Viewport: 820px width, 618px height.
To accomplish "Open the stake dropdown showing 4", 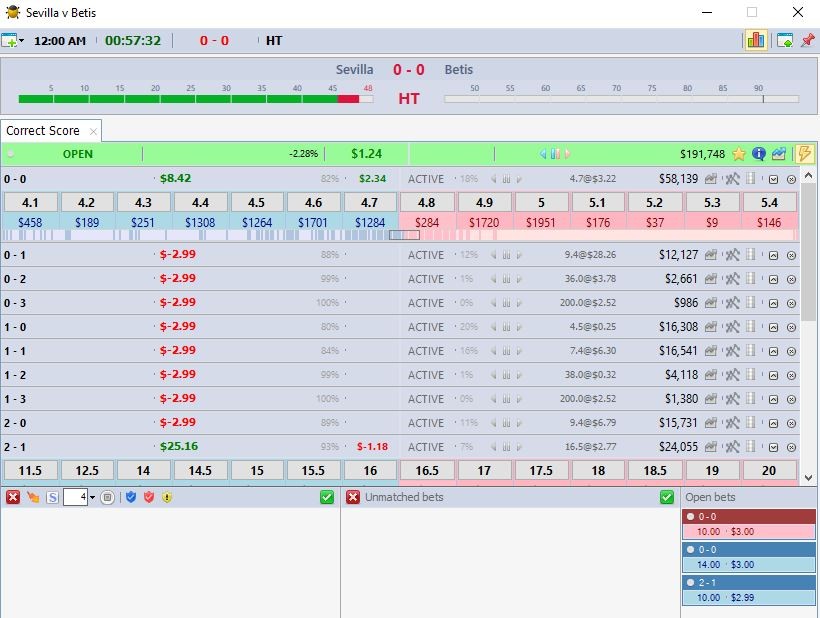I will click(92, 497).
